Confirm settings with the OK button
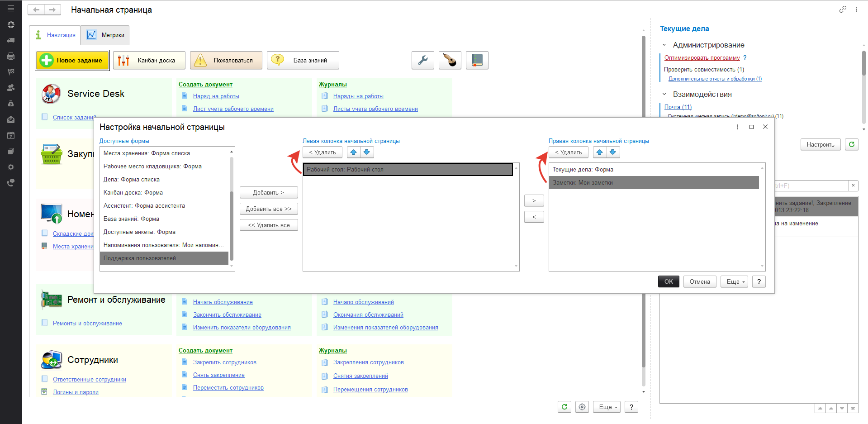This screenshot has width=868, height=424. click(668, 281)
